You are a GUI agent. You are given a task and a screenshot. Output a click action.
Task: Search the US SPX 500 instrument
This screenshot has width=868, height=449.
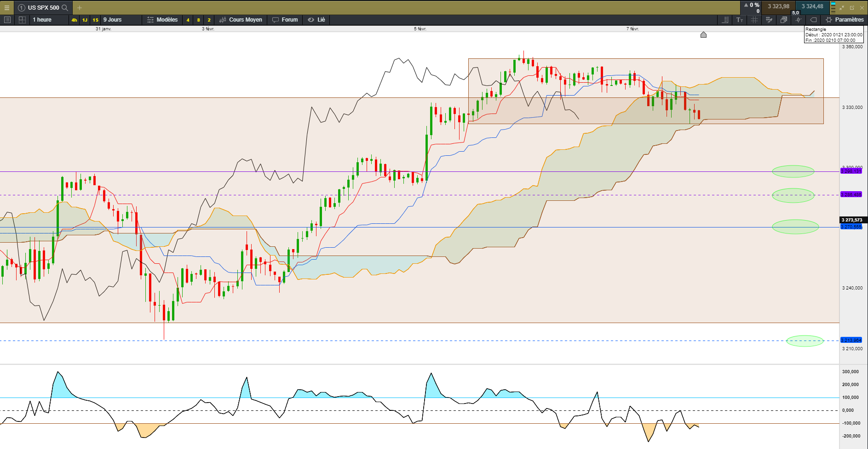pyautogui.click(x=65, y=7)
